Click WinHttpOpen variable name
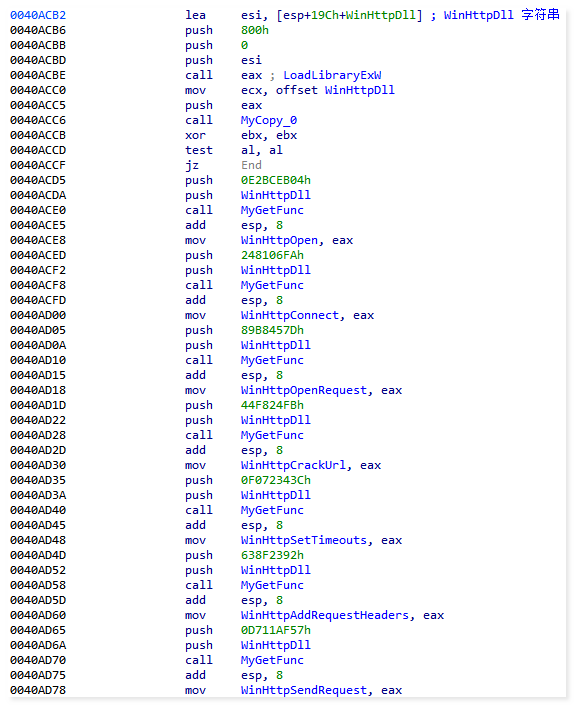Screen dimensions: 574x705 pos(281,240)
